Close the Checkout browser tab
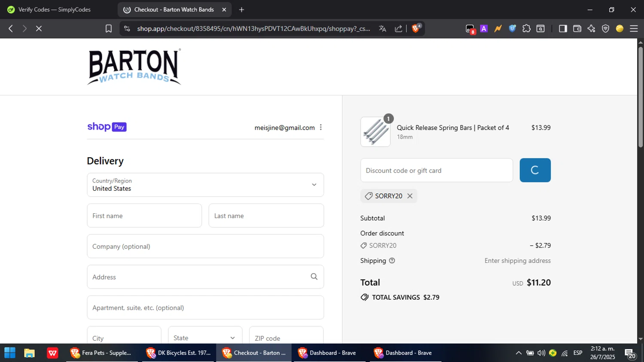The width and height of the screenshot is (644, 362). pyautogui.click(x=224, y=9)
